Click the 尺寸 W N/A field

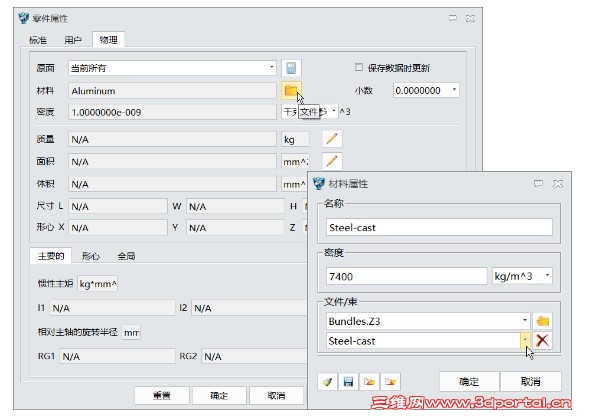click(x=235, y=206)
